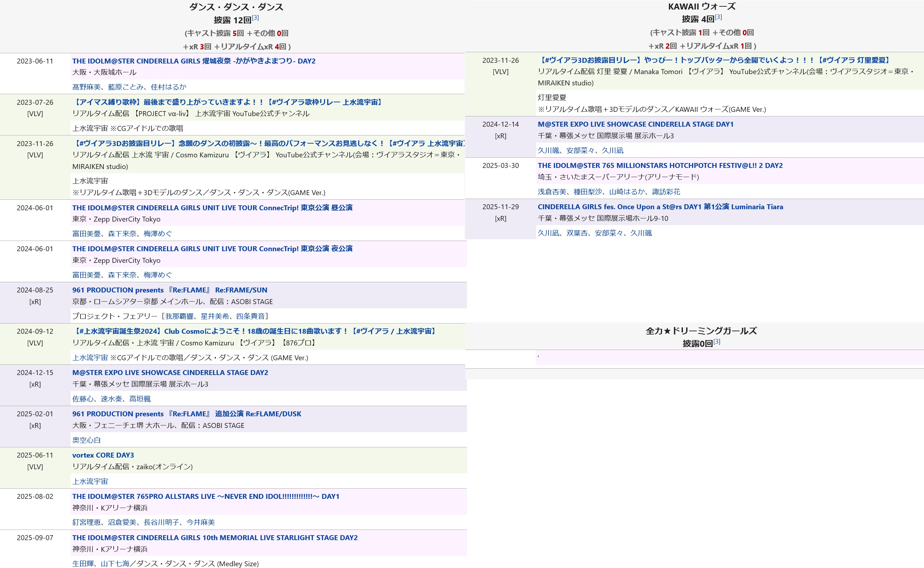This screenshot has height=568, width=924.
Task: Open vortex CORE DAY3 link
Action: (103, 455)
